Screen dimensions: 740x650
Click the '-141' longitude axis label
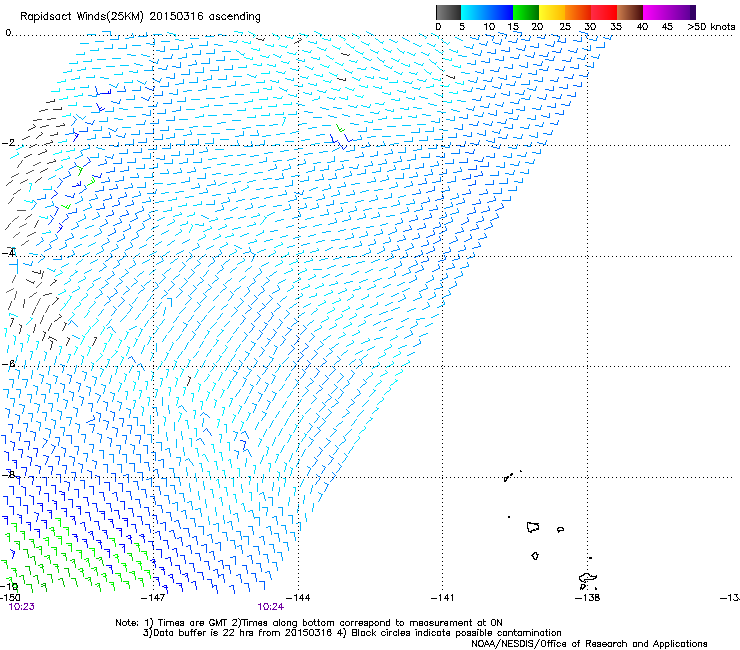(442, 598)
